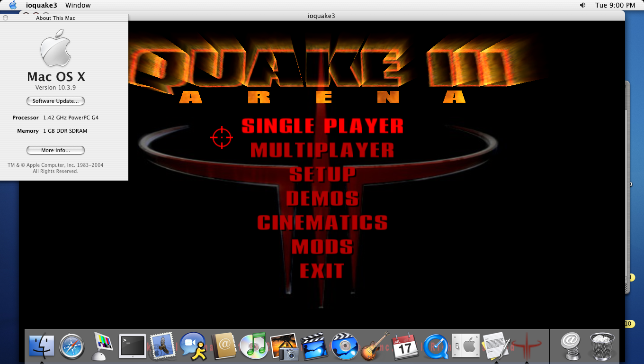Open TextEdit document icon in Dock
This screenshot has height=364, width=644.
[496, 346]
